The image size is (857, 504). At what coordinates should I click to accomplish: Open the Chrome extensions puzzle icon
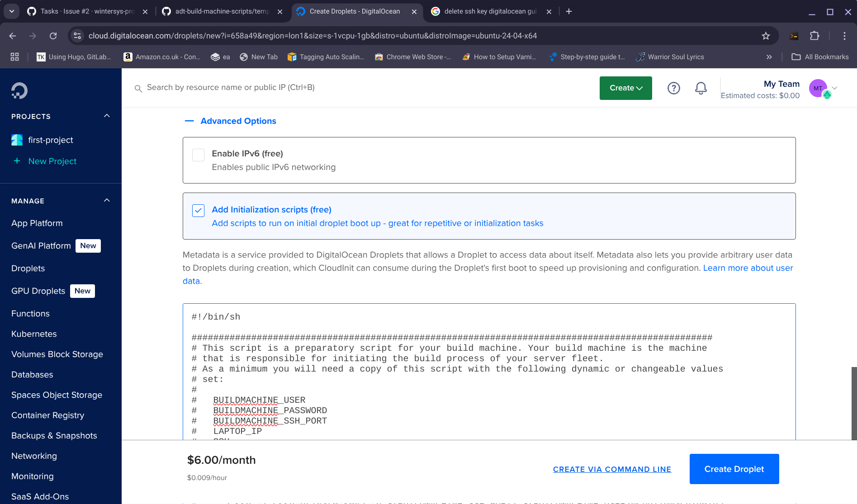(x=814, y=36)
